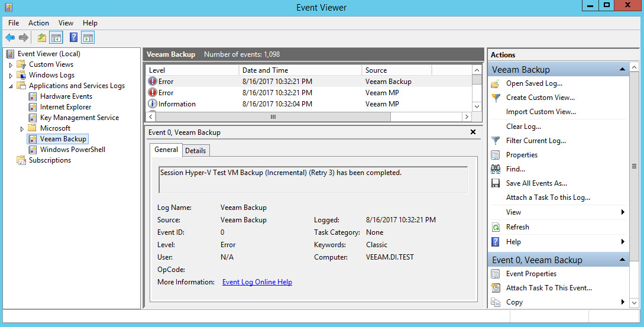Viewport: 644px width, 327px height.
Task: Click Clear Log in Actions pane
Action: 523,127
